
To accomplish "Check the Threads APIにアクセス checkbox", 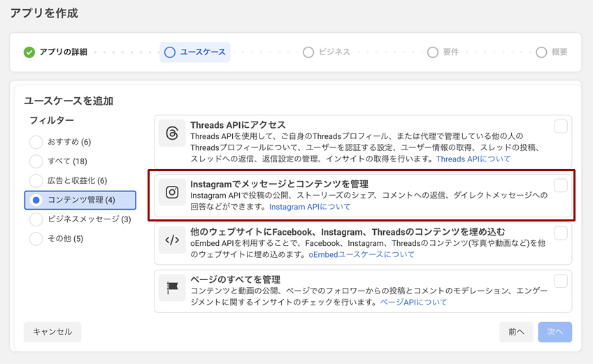I will click(561, 126).
